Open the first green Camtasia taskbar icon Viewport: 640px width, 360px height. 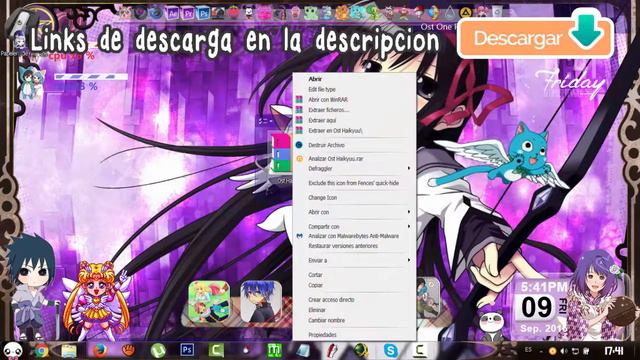click(x=216, y=350)
